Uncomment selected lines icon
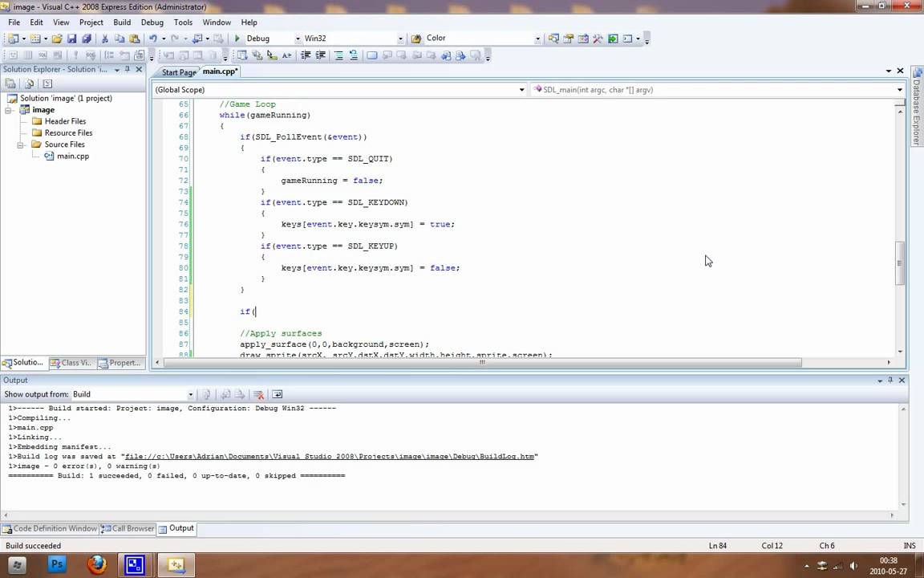The height and width of the screenshot is (578, 924). [353, 55]
